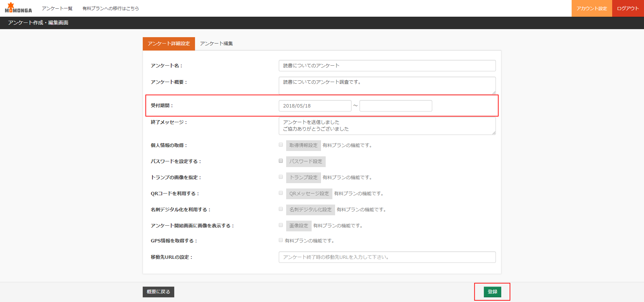
Task: Open アンケート一覧 in the top navigation
Action: point(57,8)
